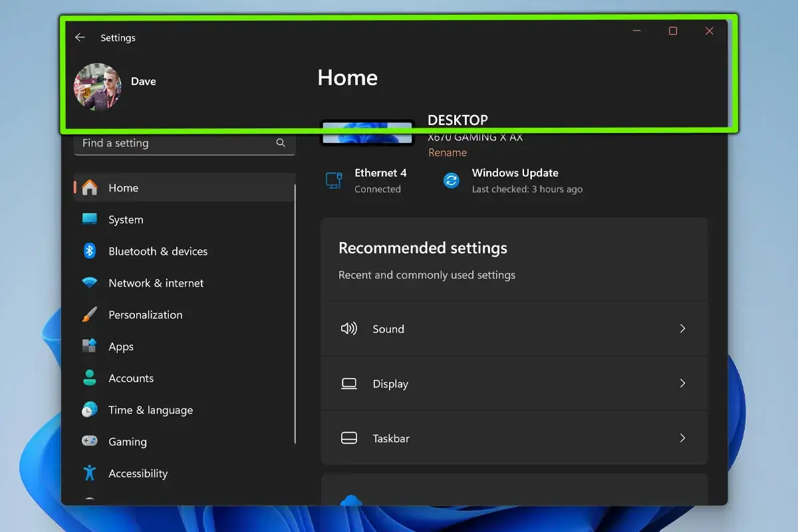Expand the Sound row chevron
The height and width of the screenshot is (532, 798).
(682, 329)
